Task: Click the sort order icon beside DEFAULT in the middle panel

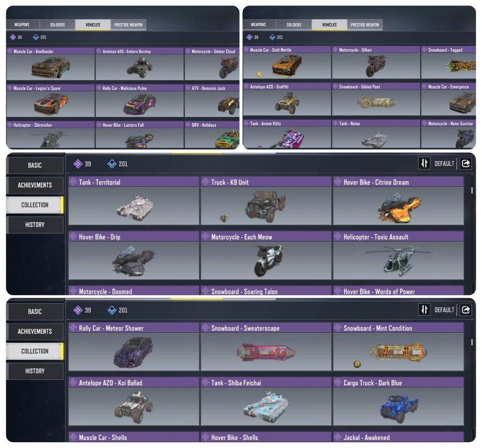Action: tap(424, 164)
